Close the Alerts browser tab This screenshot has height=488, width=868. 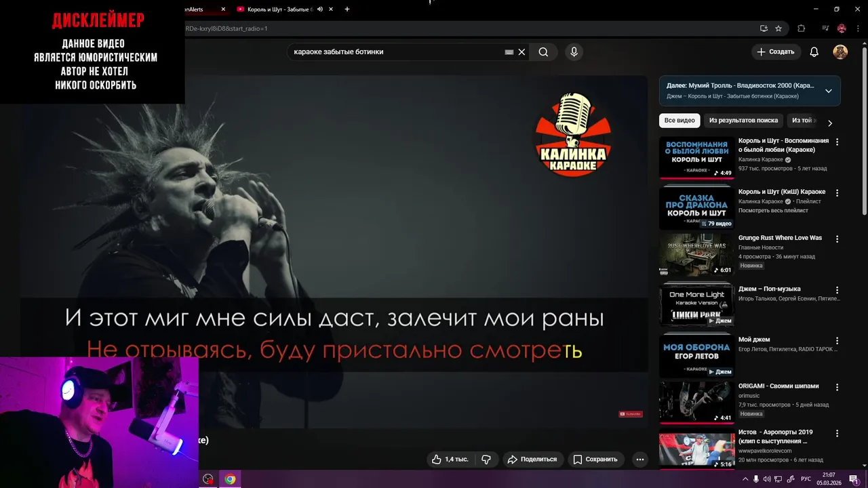tap(222, 9)
